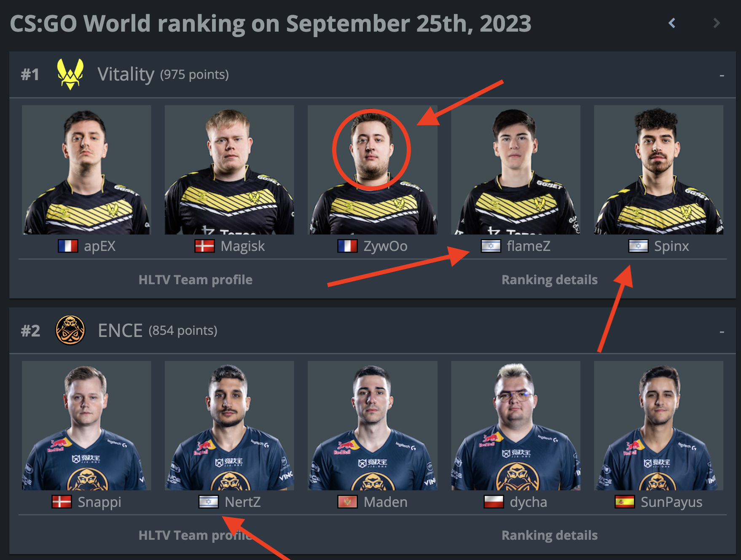Click the ENCE team logo
Viewport: 741px width, 560px height.
pos(70,330)
